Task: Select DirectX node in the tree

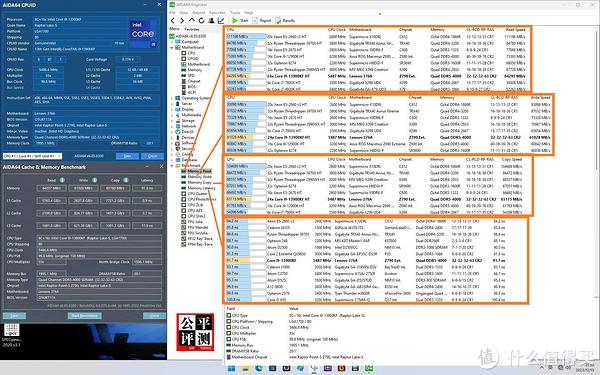Action: click(185, 132)
